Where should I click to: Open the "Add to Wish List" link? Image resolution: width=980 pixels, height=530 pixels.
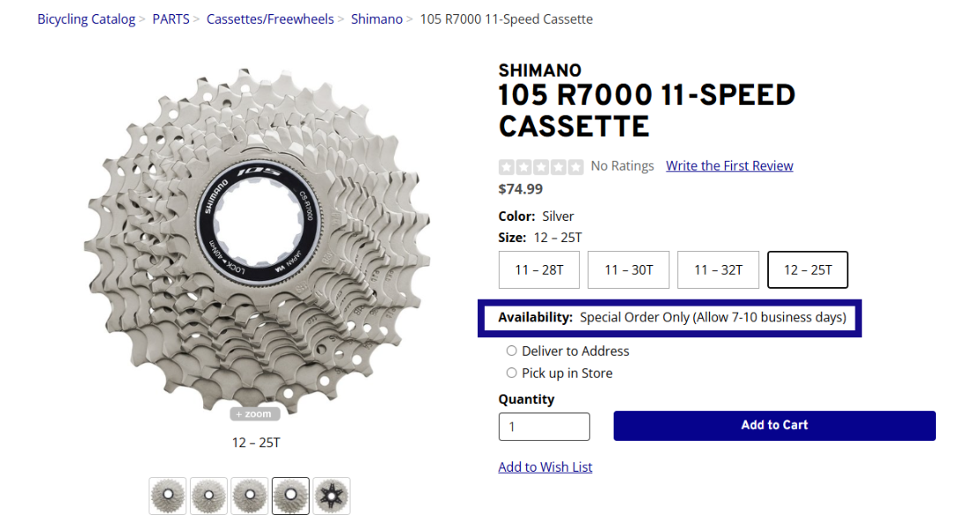[545, 466]
